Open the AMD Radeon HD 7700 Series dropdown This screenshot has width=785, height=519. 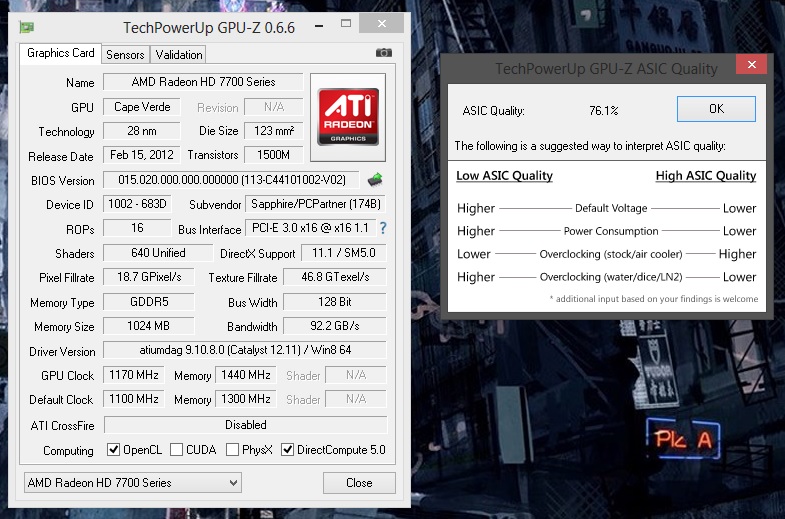pos(133,482)
